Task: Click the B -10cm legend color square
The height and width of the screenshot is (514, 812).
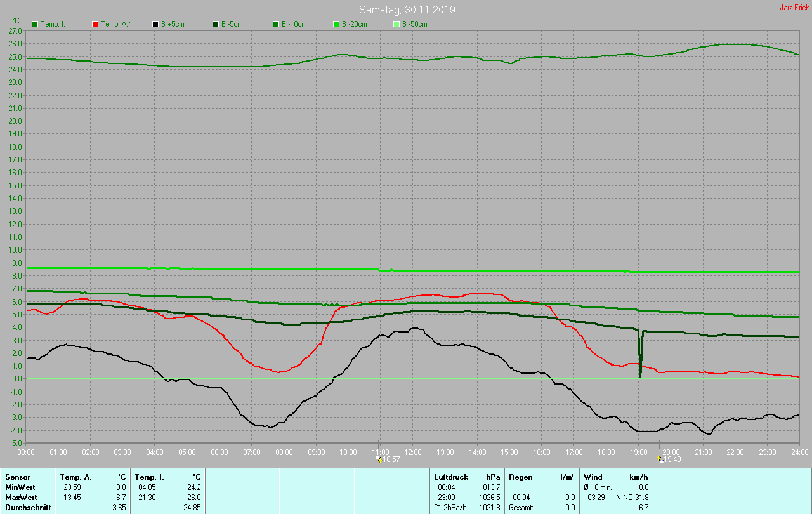Action: tap(275, 24)
